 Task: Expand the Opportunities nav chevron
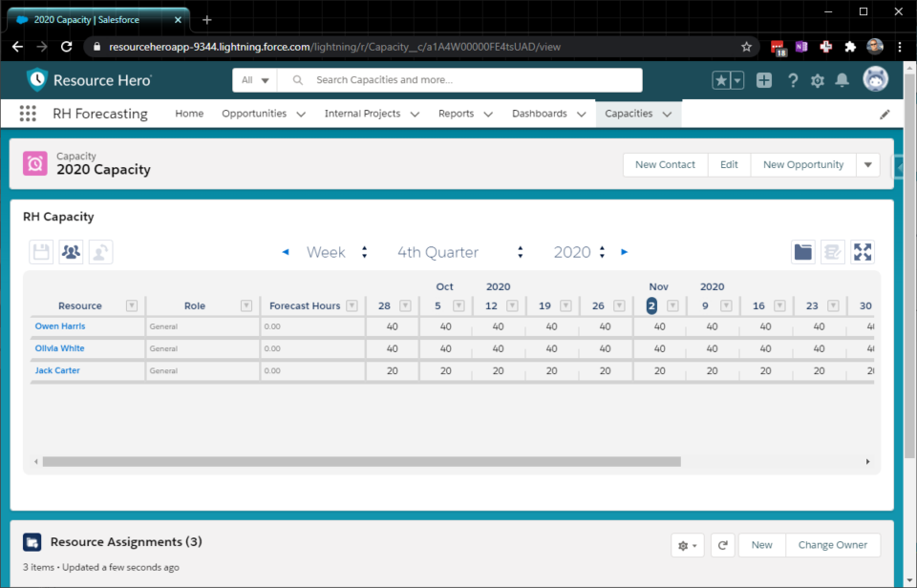click(301, 115)
